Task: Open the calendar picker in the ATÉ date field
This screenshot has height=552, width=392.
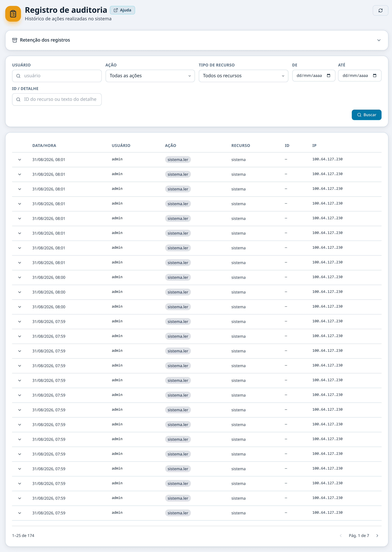Action: pos(375,76)
